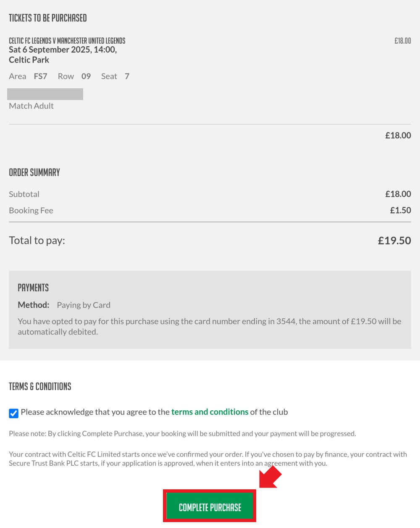Select the Celtic FC Legends v Manchester United Legends title

67,40
